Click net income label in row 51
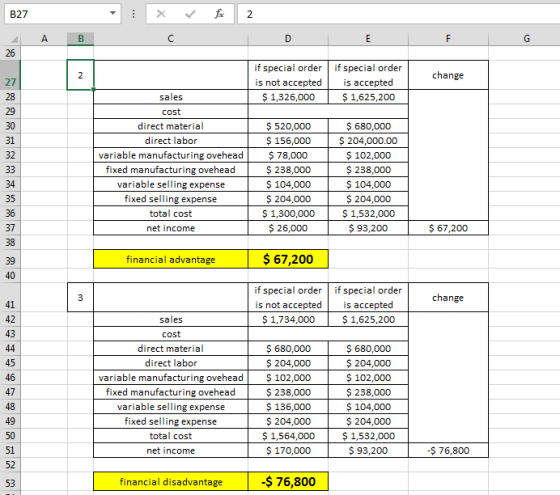 [x=171, y=450]
